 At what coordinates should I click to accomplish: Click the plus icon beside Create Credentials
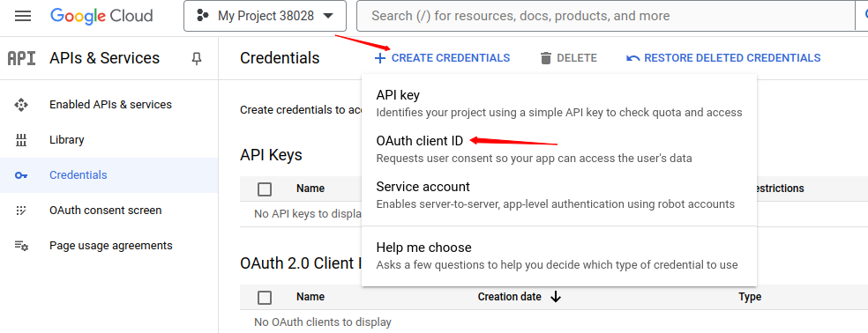379,58
